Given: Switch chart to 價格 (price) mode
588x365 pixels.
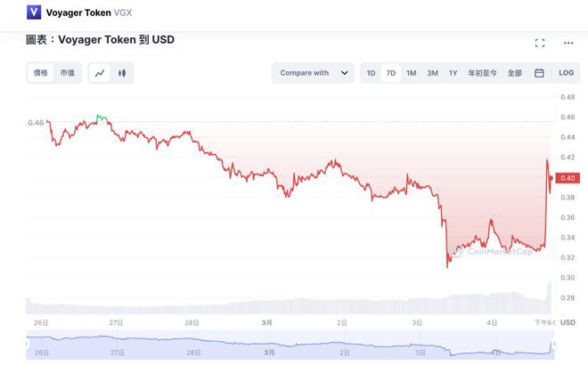Looking at the screenshot, I should [x=41, y=73].
